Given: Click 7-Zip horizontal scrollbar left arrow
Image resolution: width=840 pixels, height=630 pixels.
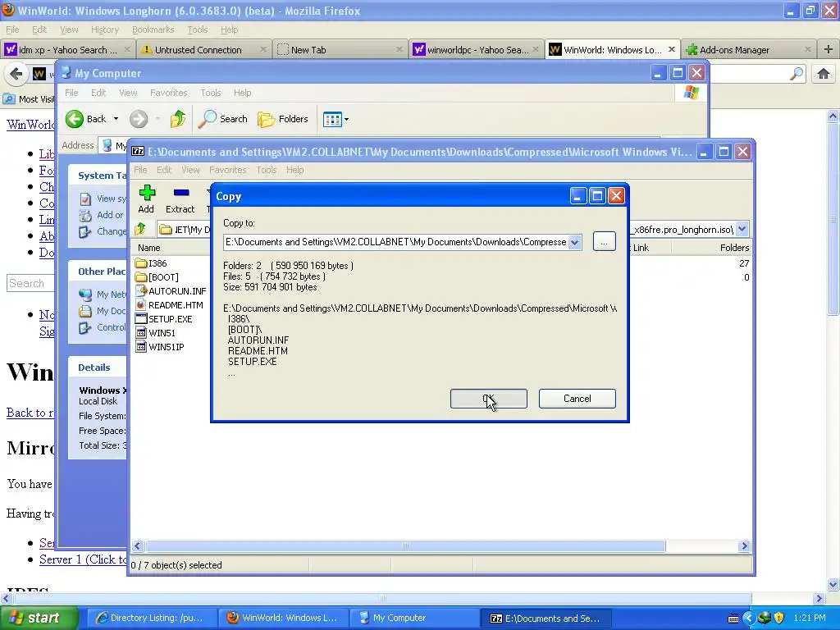Looking at the screenshot, I should (137, 546).
